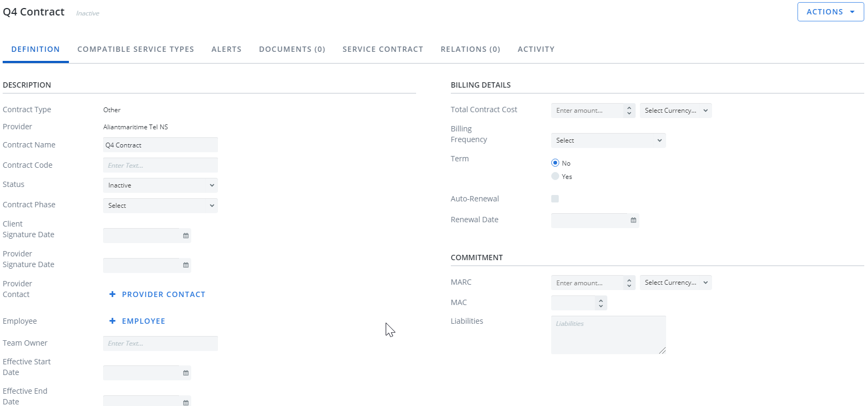Screen dimensions: 868x406
Task: Click the Description section heading
Action: click(x=27, y=85)
